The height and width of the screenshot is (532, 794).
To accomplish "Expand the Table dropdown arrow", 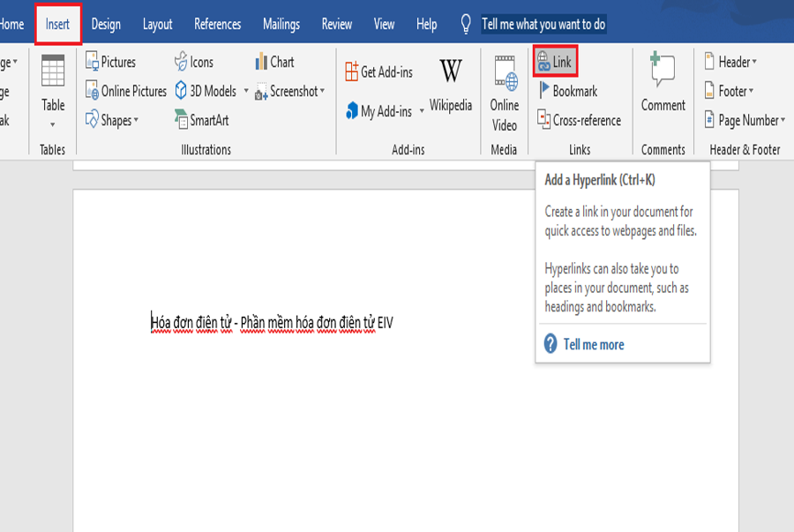I will 53,124.
